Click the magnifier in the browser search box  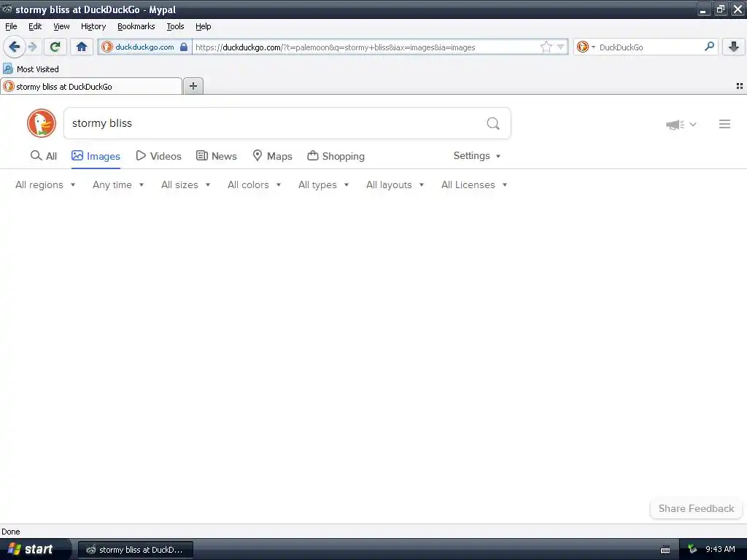point(709,46)
